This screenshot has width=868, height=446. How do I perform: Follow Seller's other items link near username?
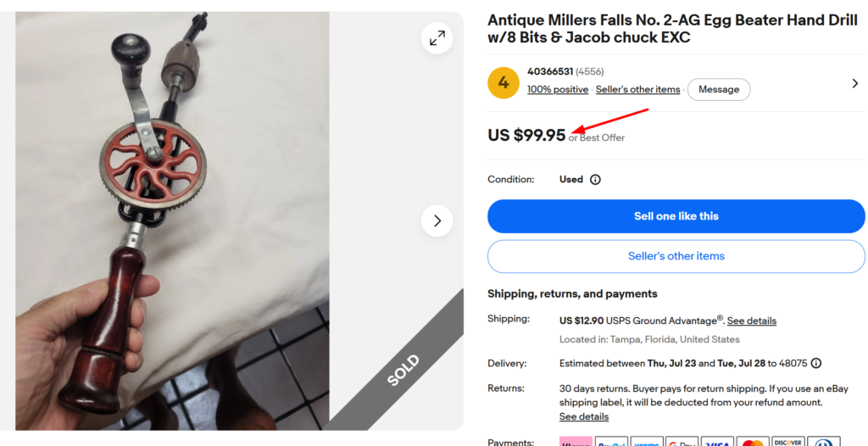click(x=637, y=89)
